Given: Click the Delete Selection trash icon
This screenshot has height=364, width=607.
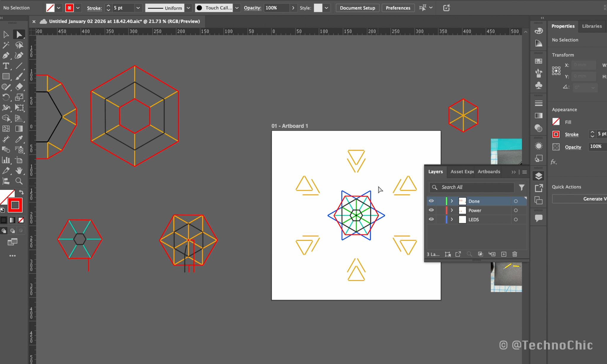Looking at the screenshot, I should [x=515, y=254].
